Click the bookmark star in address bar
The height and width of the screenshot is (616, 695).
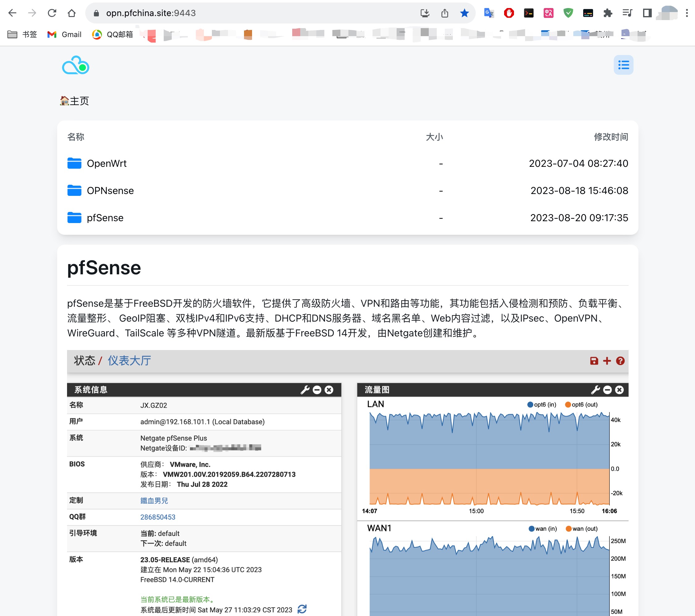point(464,13)
